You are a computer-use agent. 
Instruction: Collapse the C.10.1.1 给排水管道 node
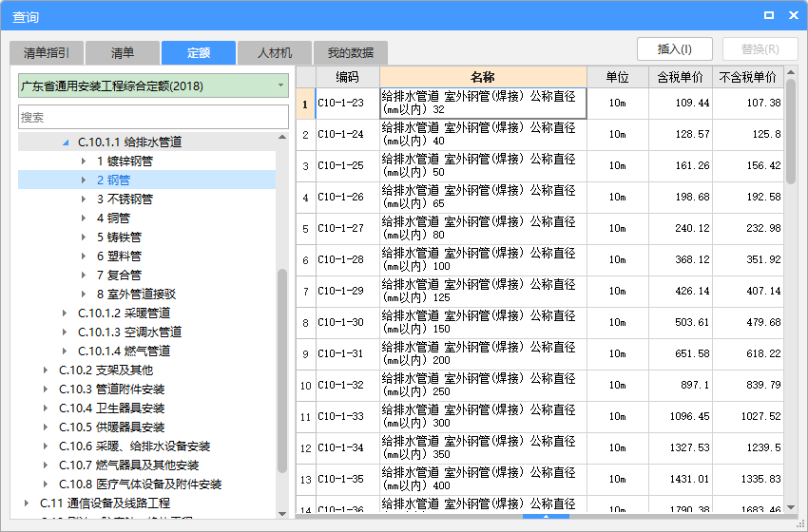click(x=66, y=142)
